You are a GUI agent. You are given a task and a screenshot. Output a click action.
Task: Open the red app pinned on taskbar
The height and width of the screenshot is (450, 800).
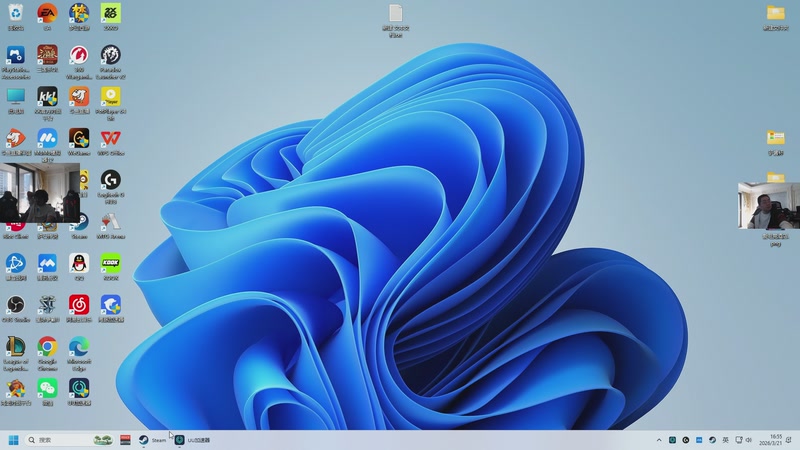(126, 440)
